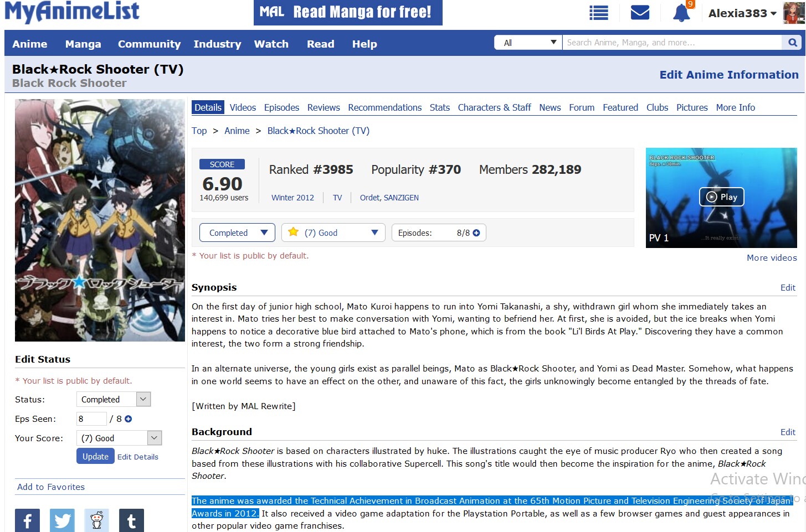Click Black★Rock Shooter (TV) breadcrumb link
The image size is (806, 532).
point(318,131)
